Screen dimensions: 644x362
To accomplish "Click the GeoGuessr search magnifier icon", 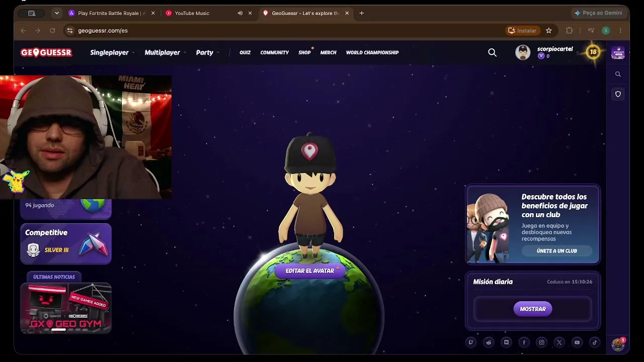I will (x=492, y=52).
